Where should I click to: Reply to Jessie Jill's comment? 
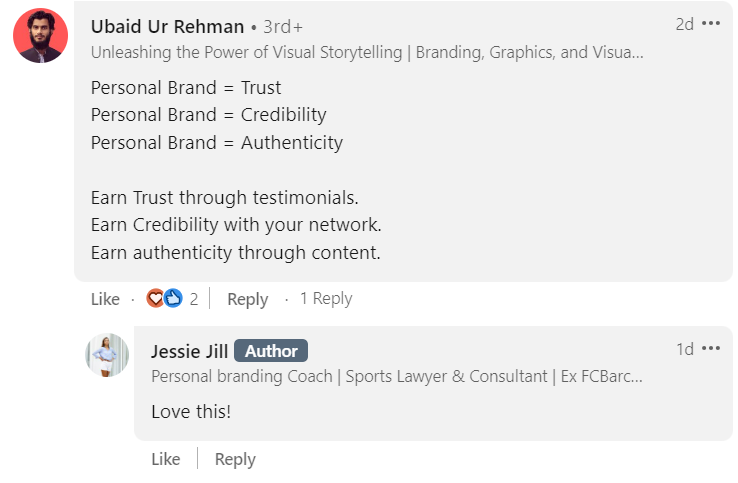point(235,459)
